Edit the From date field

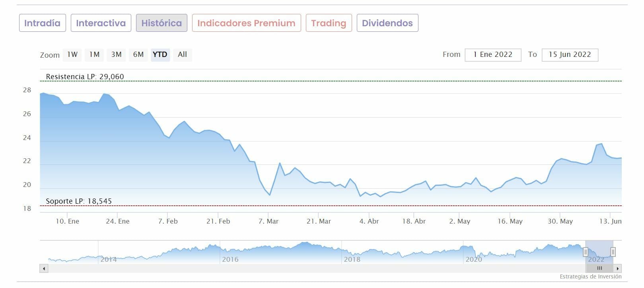tap(493, 54)
